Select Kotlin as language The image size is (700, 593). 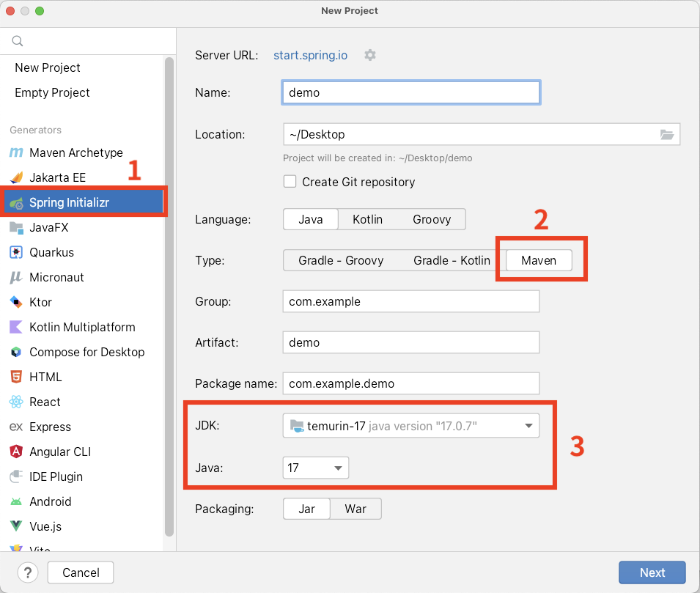tap(367, 219)
